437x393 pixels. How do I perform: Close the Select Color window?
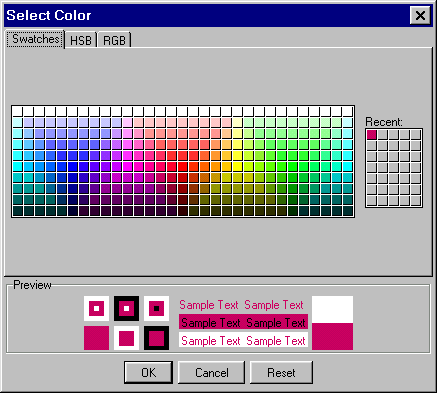(420, 15)
